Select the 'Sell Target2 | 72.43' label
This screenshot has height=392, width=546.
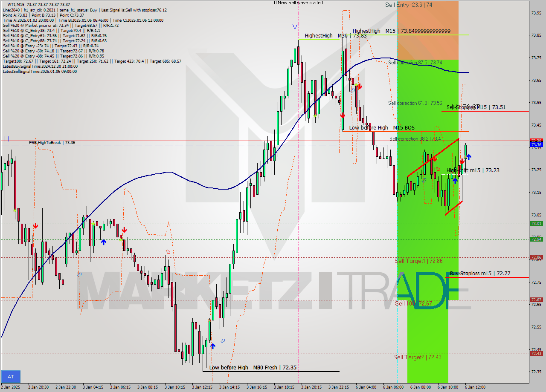[x=417, y=357]
